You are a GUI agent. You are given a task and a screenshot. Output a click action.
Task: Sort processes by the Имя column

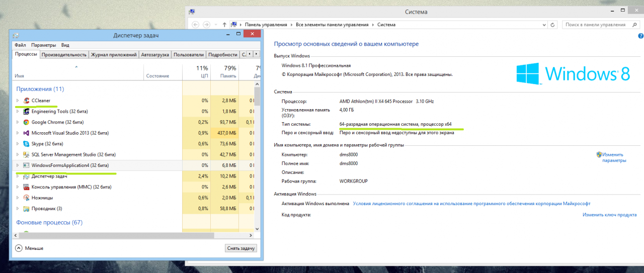(x=78, y=71)
